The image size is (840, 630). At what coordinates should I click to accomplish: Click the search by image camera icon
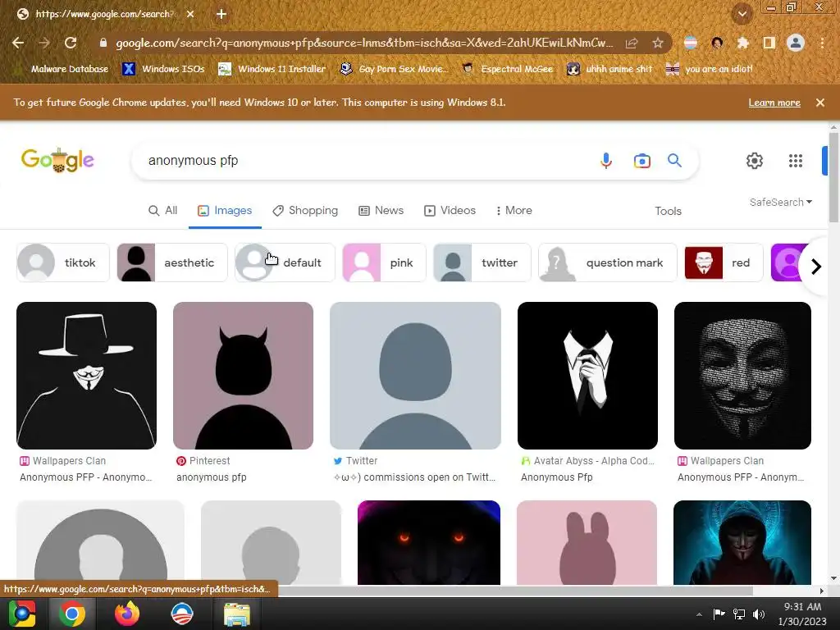pos(641,161)
